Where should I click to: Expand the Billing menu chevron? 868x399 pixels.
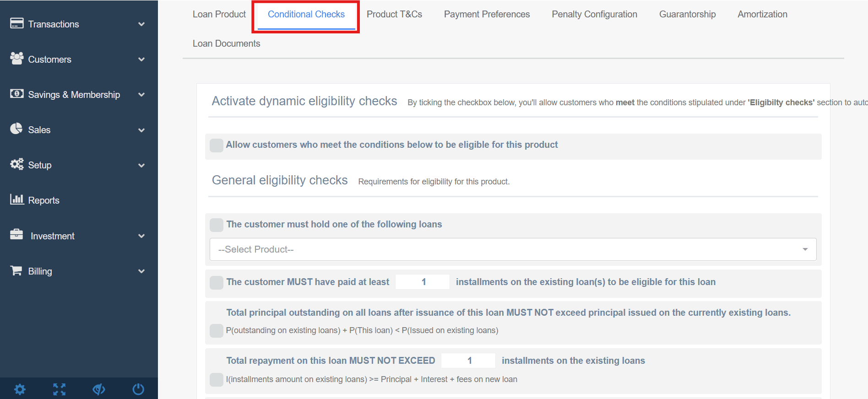pos(141,271)
